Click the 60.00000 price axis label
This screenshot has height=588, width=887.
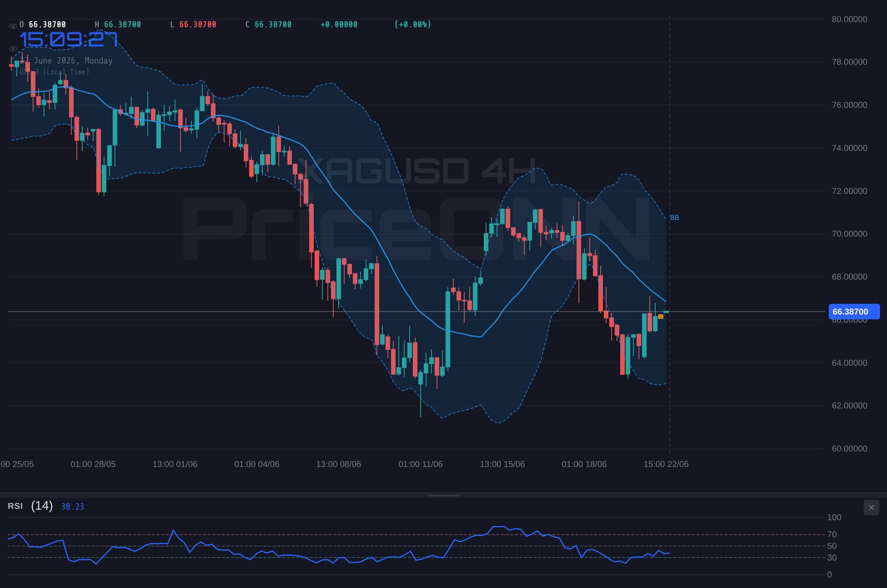point(849,449)
